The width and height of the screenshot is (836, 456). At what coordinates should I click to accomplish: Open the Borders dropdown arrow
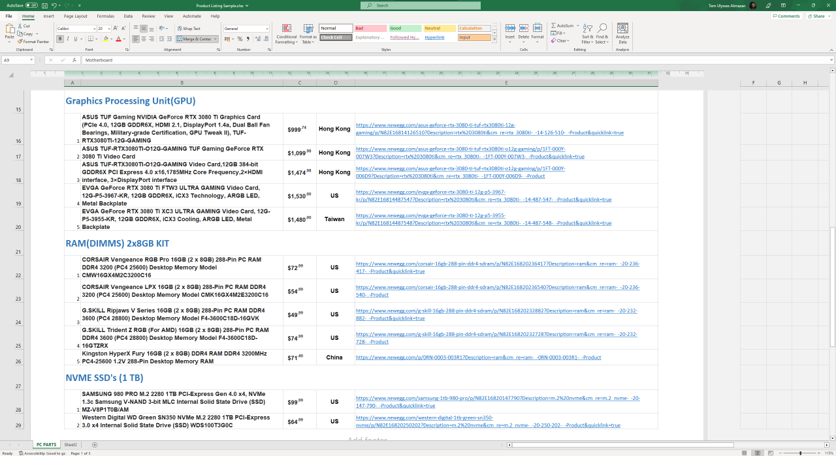[97, 39]
